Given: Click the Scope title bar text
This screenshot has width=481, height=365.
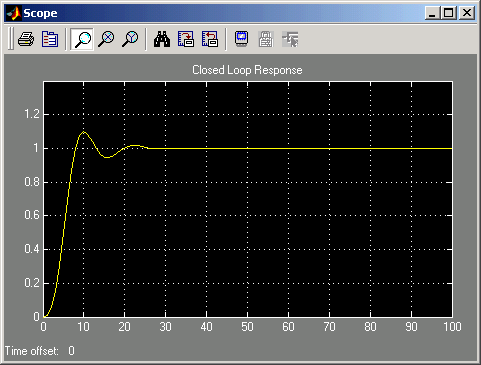Looking at the screenshot, I should tap(40, 13).
